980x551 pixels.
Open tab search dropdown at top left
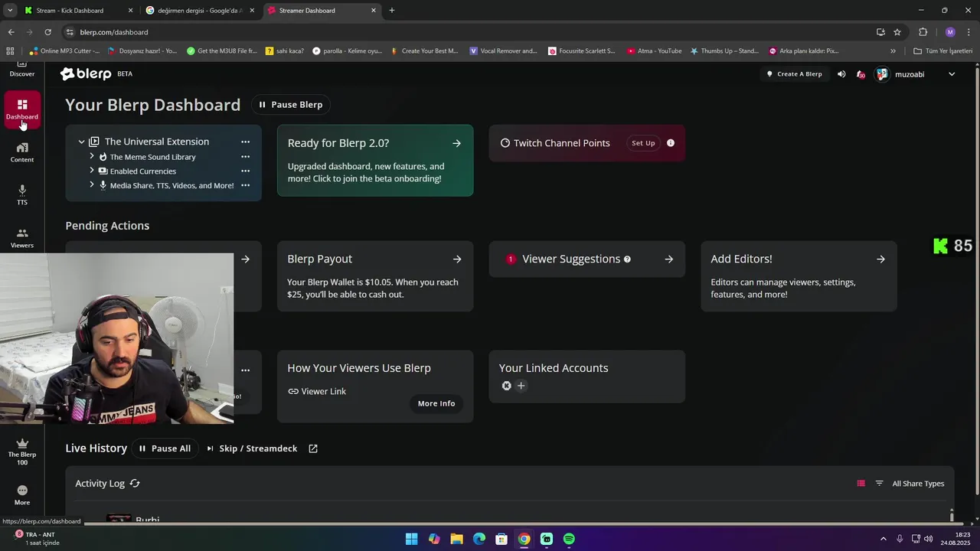pyautogui.click(x=10, y=11)
